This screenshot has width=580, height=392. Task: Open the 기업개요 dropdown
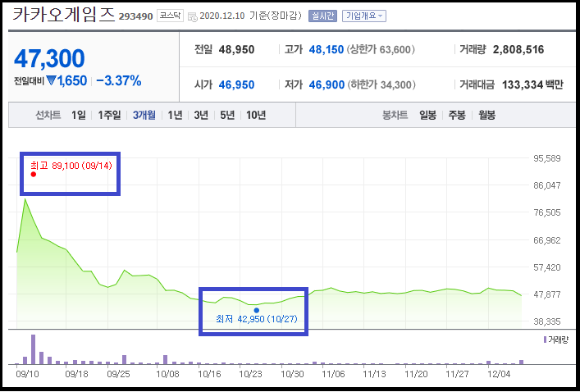[364, 16]
